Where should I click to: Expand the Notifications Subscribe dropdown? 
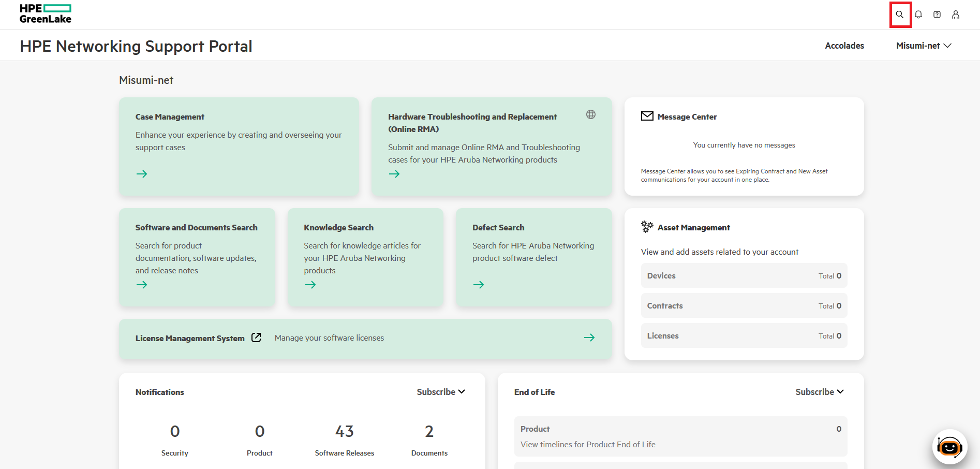click(x=441, y=392)
